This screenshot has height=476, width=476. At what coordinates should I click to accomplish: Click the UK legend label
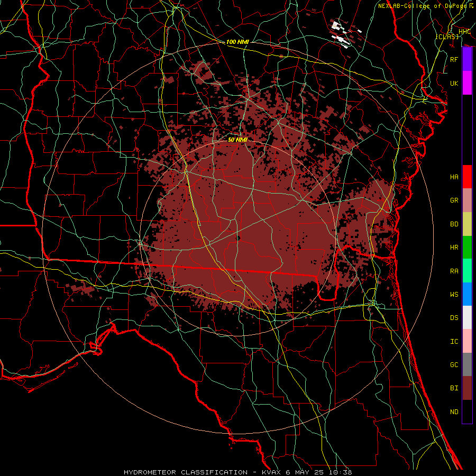454,83
